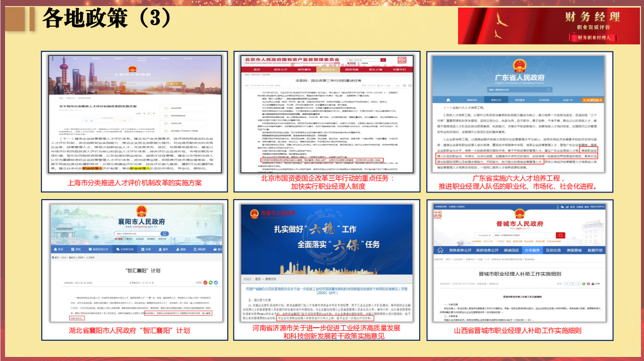Click the red Weibo share icon on Xiangyang article

pyautogui.click(x=205, y=282)
